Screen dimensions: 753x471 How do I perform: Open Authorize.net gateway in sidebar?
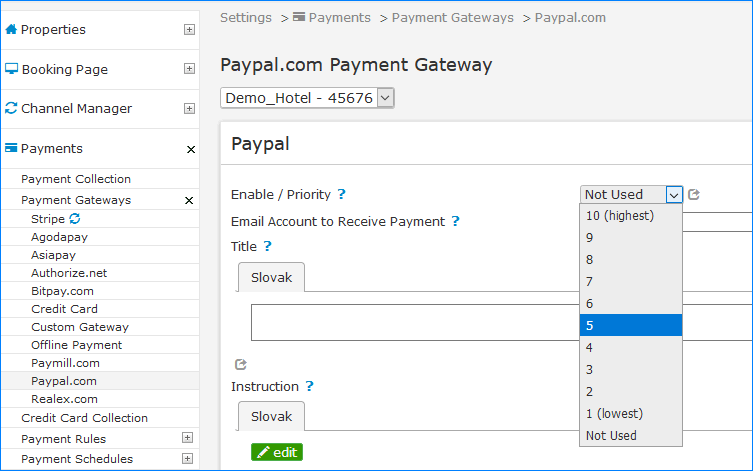click(x=69, y=272)
